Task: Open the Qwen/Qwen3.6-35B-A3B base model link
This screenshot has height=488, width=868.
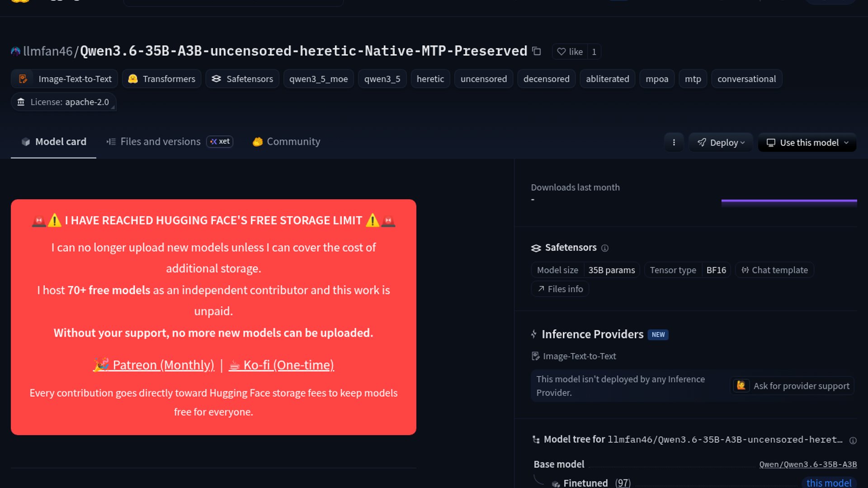Action: [808, 465]
